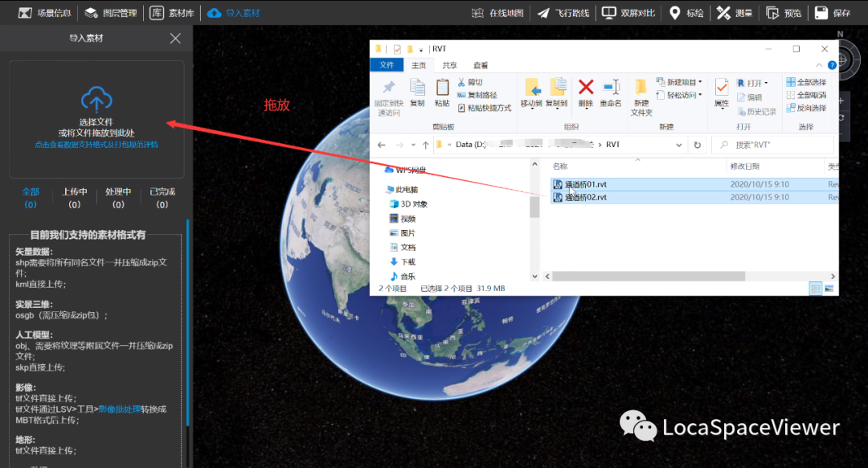868x468 pixels.
Task: Open 3D 对象 in the navigation tree
Action: pyautogui.click(x=408, y=203)
